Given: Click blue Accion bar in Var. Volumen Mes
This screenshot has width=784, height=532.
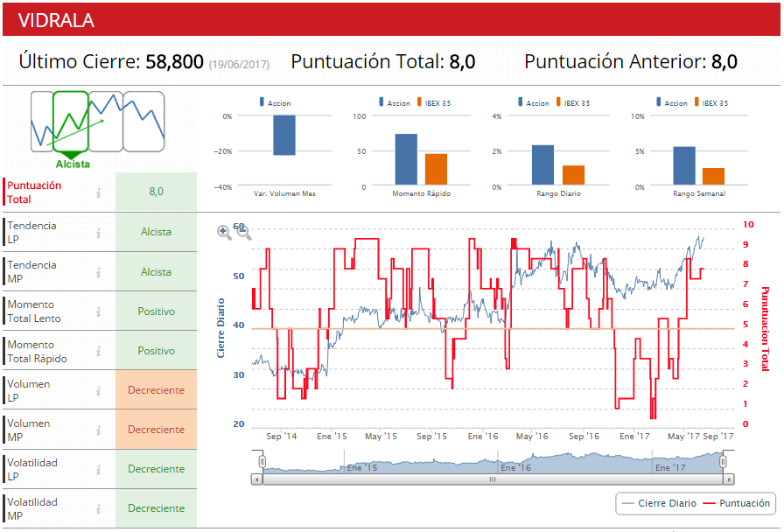Looking at the screenshot, I should coord(284,135).
